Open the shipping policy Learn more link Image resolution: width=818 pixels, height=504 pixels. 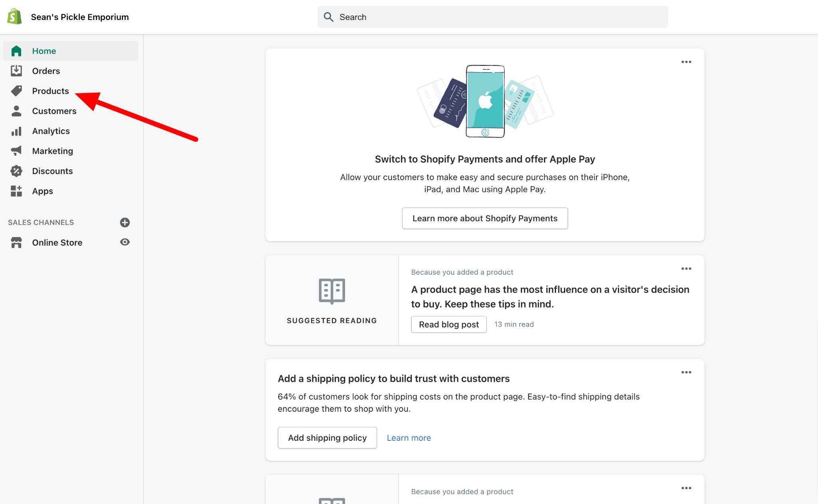[409, 438]
